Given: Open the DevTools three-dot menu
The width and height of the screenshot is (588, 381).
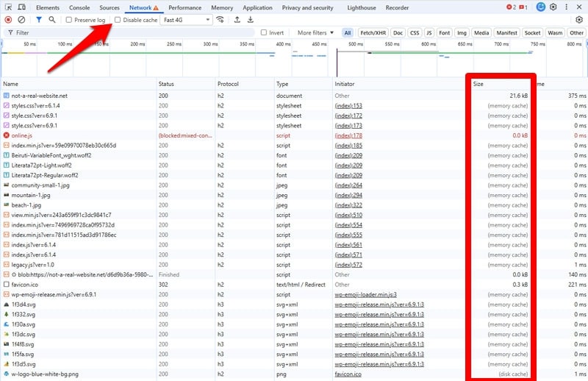Looking at the screenshot, I should coord(566,7).
